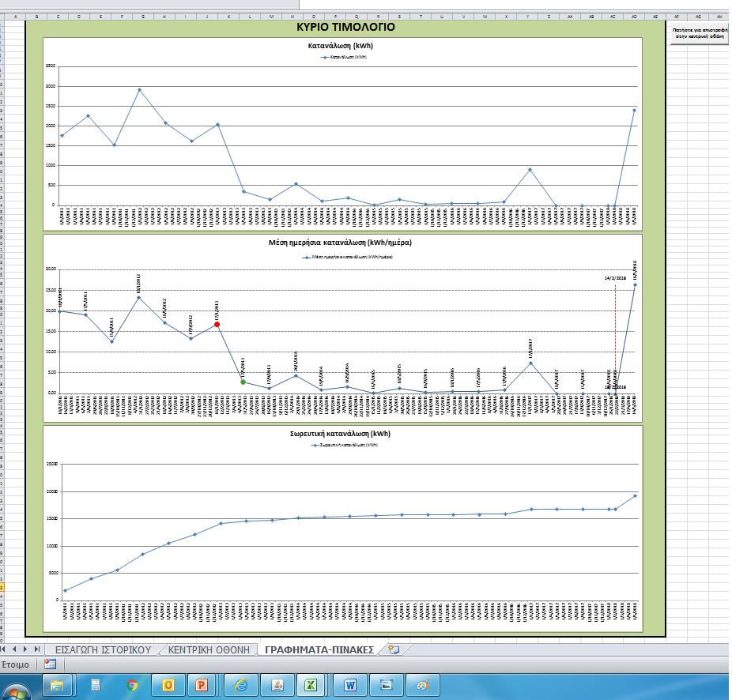Select the ΚΥΡΙΟ ΤΙΜΟΛΟΓΙΟ heading

pos(345,27)
